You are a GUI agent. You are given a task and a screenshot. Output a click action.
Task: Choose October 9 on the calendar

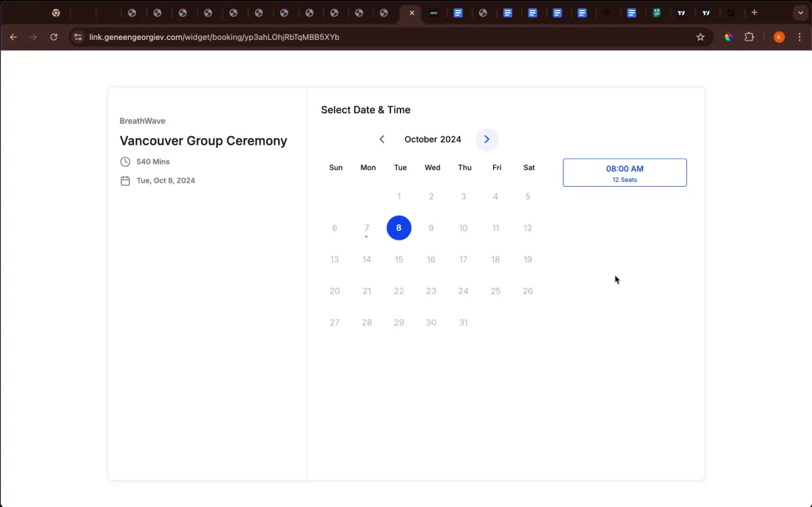coord(431,228)
